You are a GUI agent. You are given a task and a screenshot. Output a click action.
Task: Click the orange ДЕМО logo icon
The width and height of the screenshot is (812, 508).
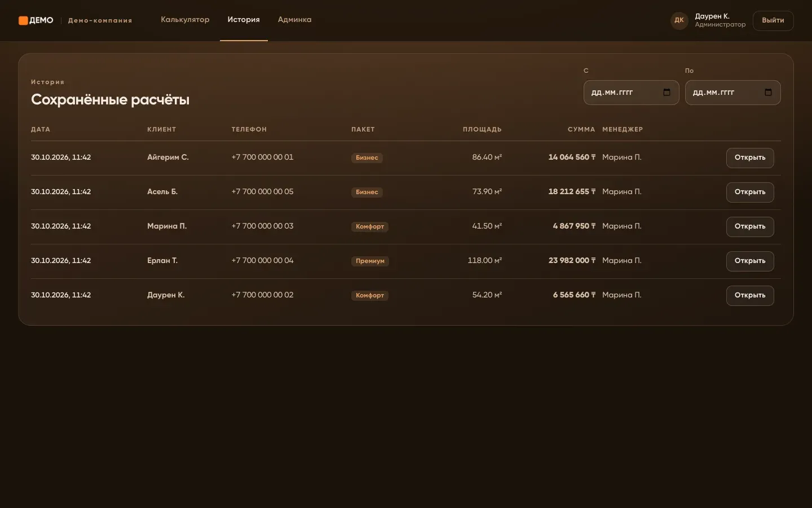(23, 20)
